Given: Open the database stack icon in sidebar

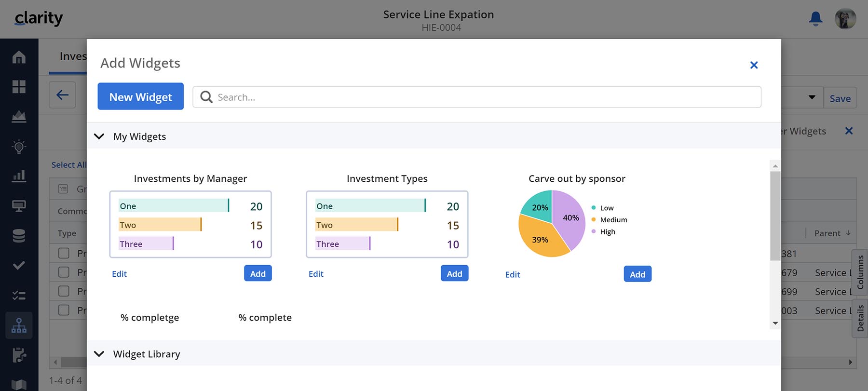Looking at the screenshot, I should coord(19,236).
